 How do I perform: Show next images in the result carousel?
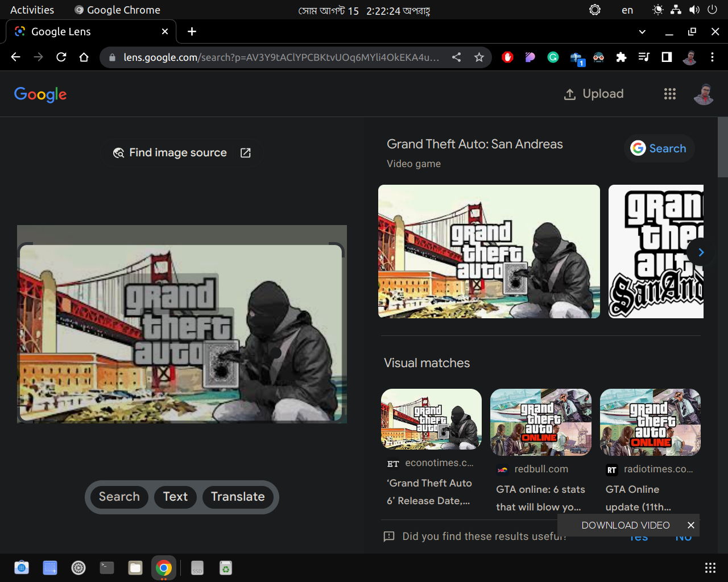[701, 252]
